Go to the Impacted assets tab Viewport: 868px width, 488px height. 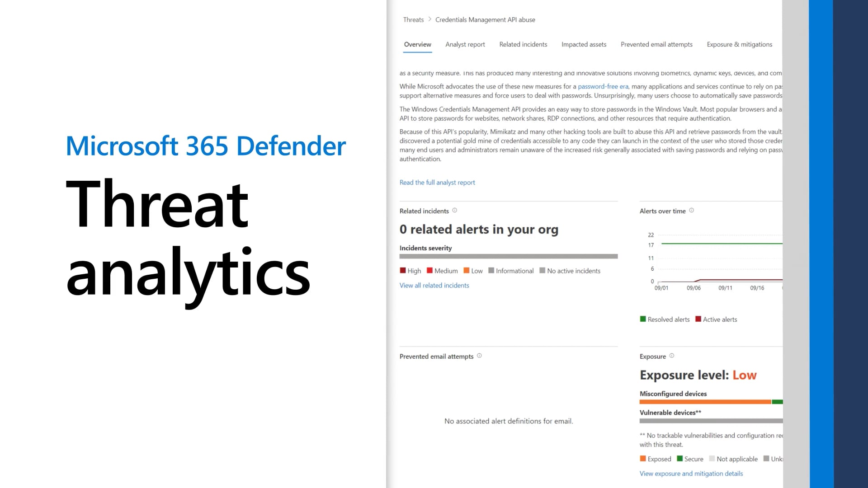click(584, 44)
